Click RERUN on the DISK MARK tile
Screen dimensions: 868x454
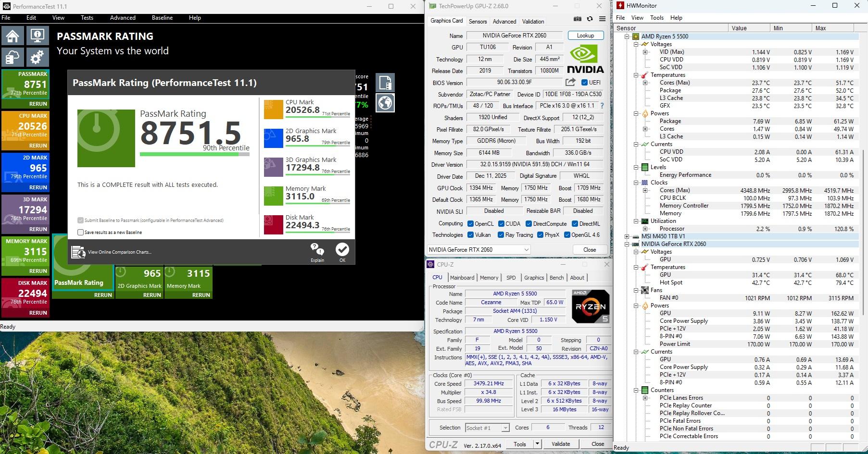click(38, 313)
